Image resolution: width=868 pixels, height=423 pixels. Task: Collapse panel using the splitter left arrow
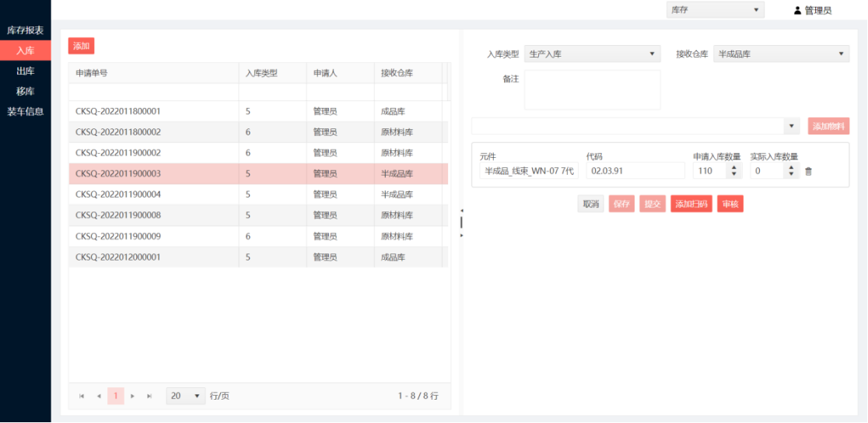pyautogui.click(x=461, y=211)
